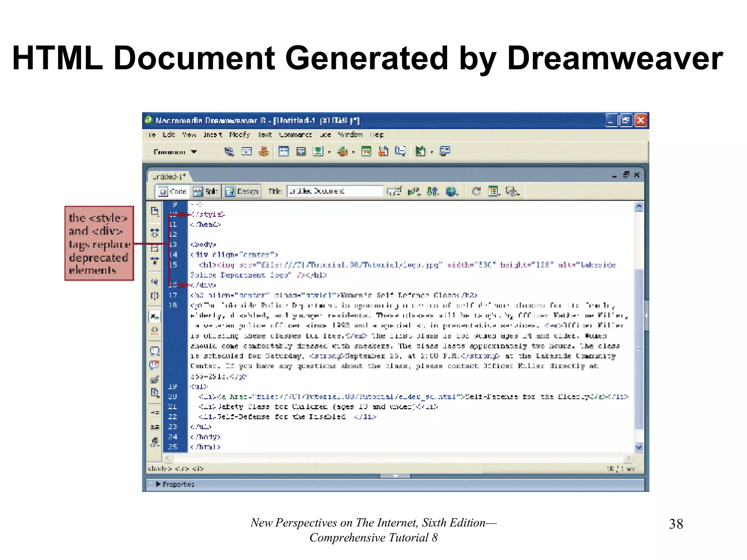Select the <li> tag in tag selector

pyautogui.click(x=198, y=468)
